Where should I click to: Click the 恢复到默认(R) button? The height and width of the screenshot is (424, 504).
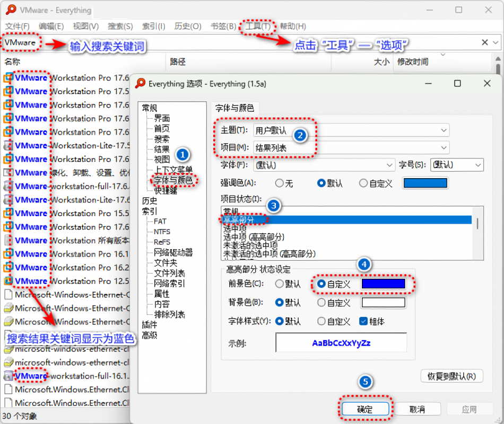[451, 376]
